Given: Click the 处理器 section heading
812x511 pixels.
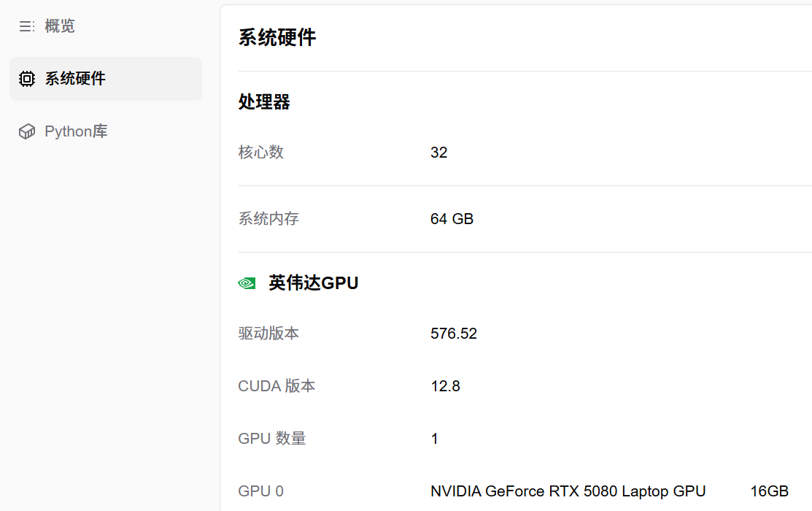Looking at the screenshot, I should (264, 102).
